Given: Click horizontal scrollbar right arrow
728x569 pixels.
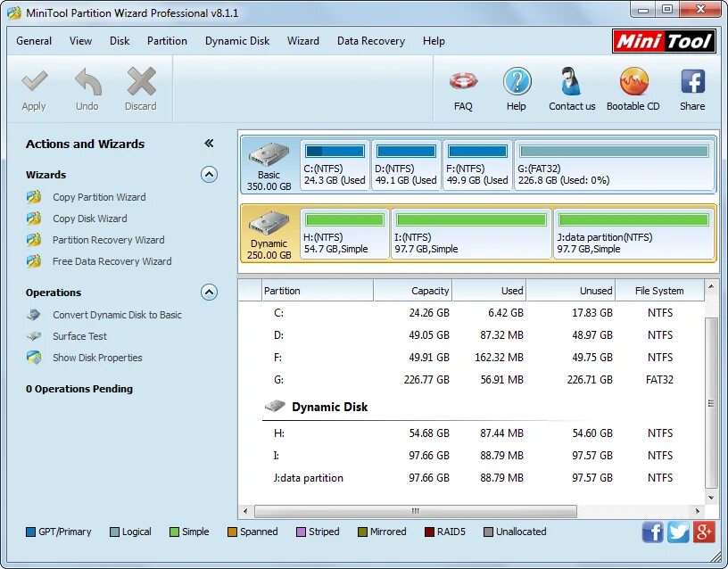Looking at the screenshot, I should pyautogui.click(x=698, y=511).
